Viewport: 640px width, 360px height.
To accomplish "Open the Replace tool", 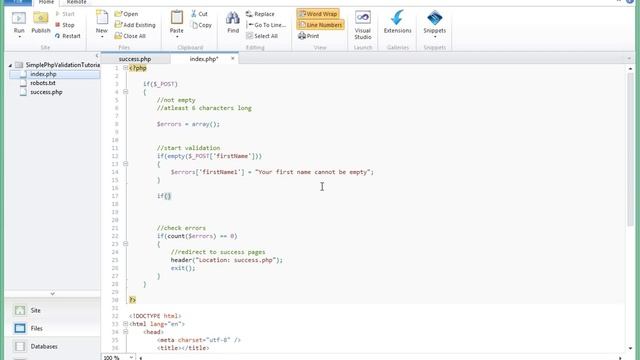I will pos(260,14).
